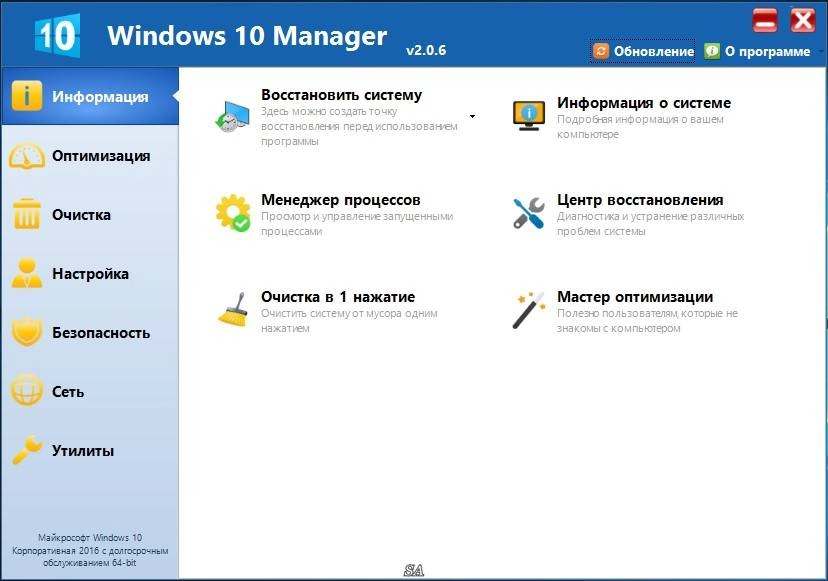
Task: Switch to the Оптимизация section
Action: [90, 156]
